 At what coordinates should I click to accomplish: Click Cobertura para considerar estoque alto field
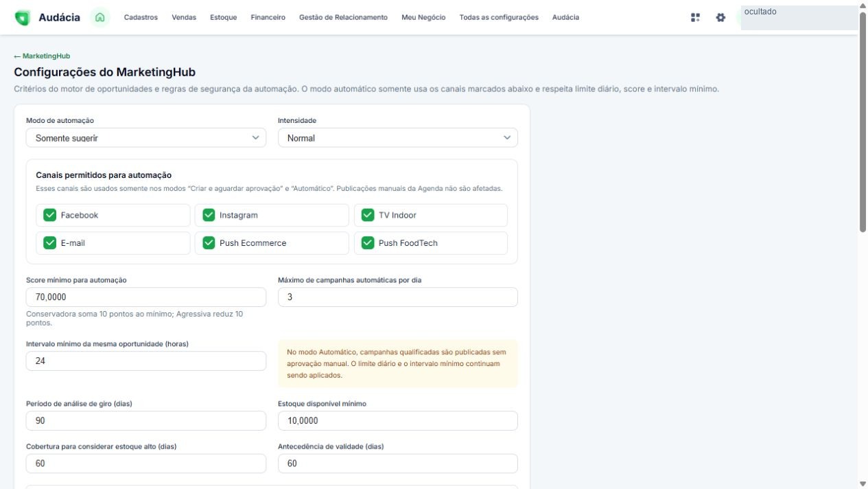(146, 464)
